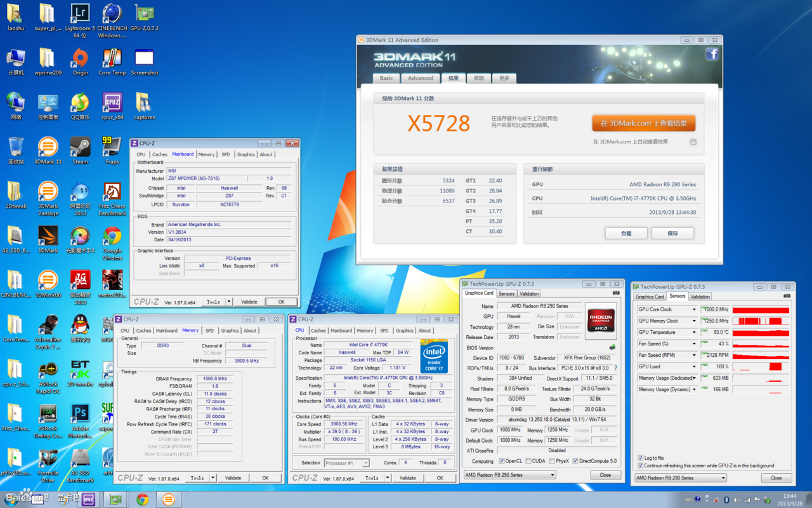Open the 帮助 tab in 3DMark 11
The image size is (812, 508).
click(479, 78)
